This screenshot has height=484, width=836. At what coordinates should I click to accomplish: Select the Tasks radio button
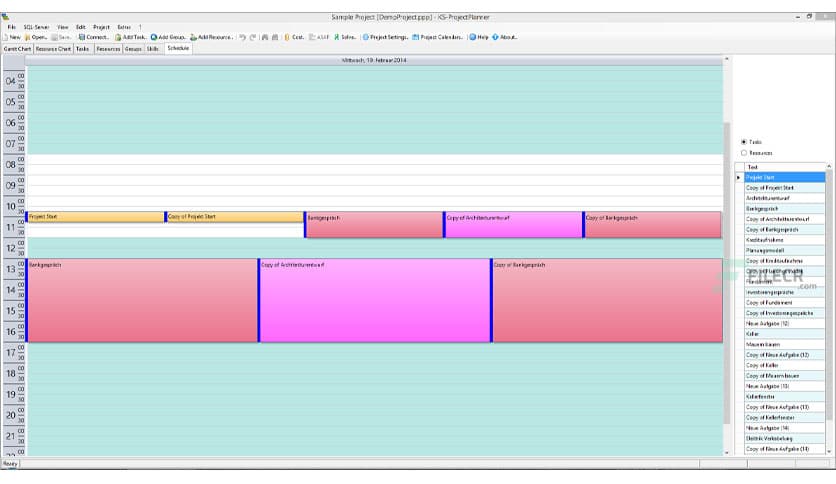(x=744, y=142)
